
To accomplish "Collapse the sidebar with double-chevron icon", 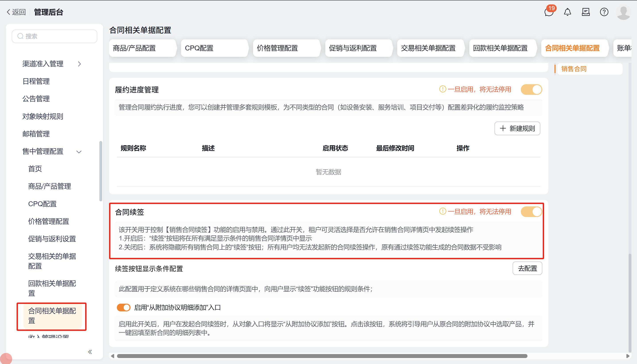I will (x=90, y=352).
